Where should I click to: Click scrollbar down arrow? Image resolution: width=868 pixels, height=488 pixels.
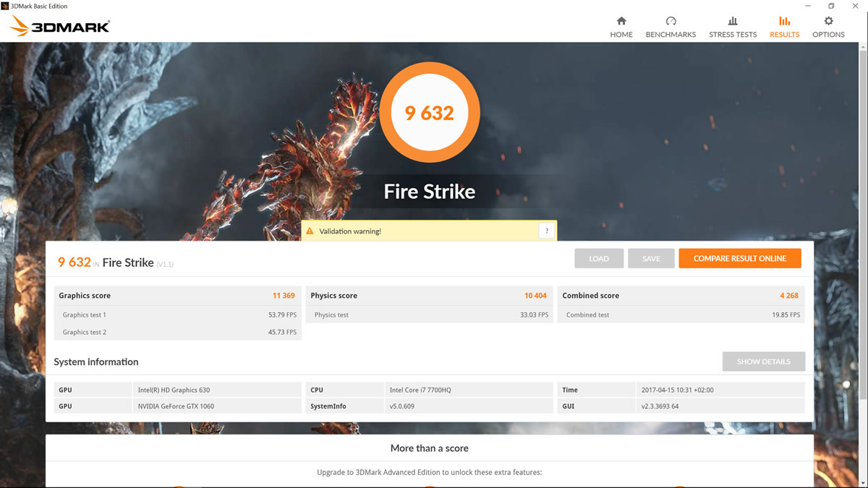[864, 484]
